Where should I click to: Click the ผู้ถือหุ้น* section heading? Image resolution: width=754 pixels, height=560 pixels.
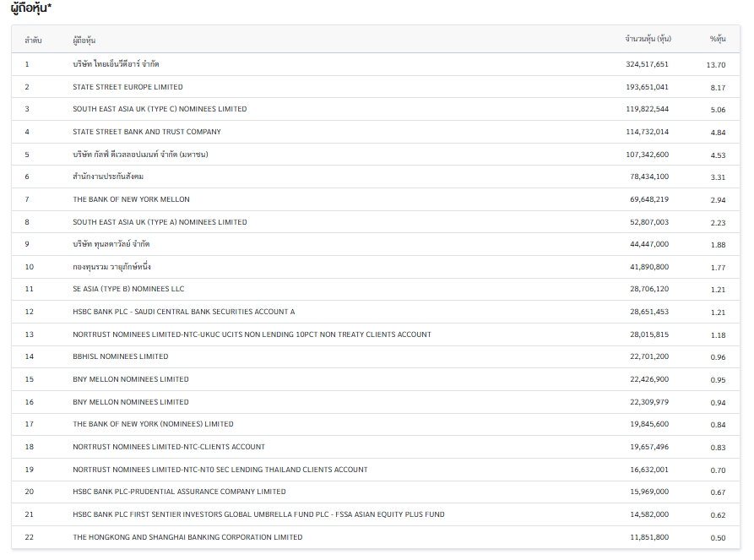tap(30, 8)
